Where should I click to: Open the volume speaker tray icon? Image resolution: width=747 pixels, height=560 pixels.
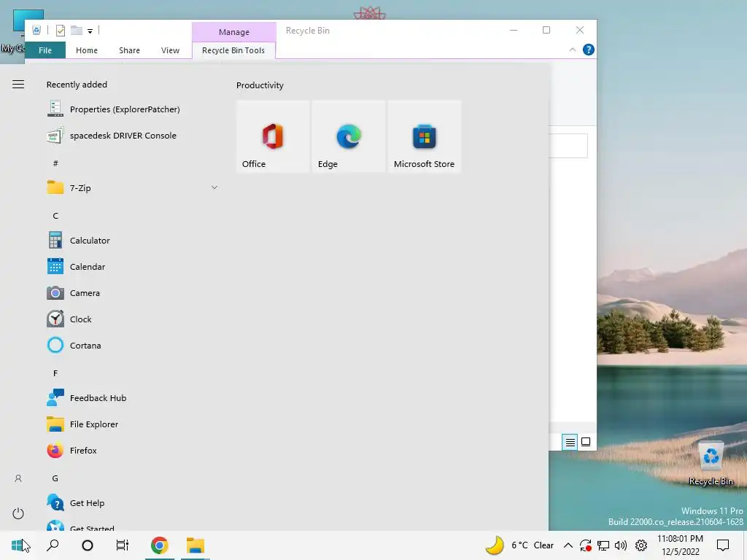(x=621, y=545)
